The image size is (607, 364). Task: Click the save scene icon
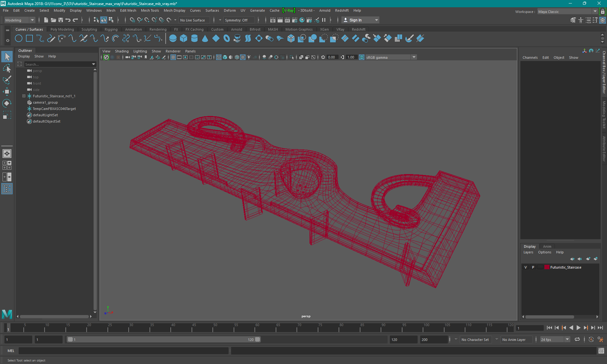(x=61, y=20)
